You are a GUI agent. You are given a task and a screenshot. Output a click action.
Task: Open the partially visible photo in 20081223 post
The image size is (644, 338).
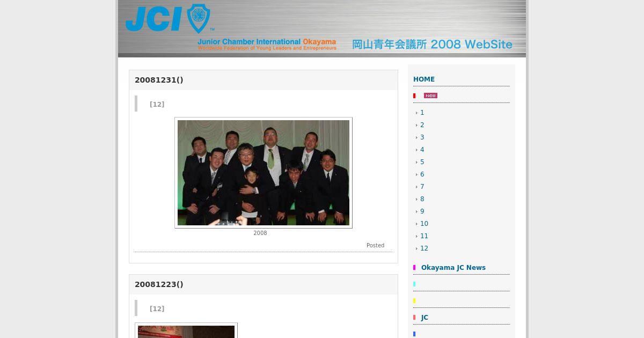[x=186, y=330]
